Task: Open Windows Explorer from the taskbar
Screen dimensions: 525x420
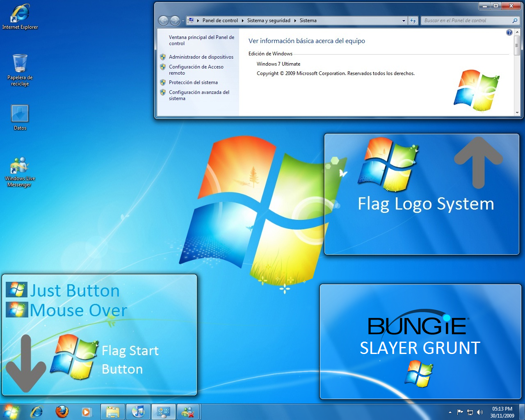Action: tap(113, 412)
